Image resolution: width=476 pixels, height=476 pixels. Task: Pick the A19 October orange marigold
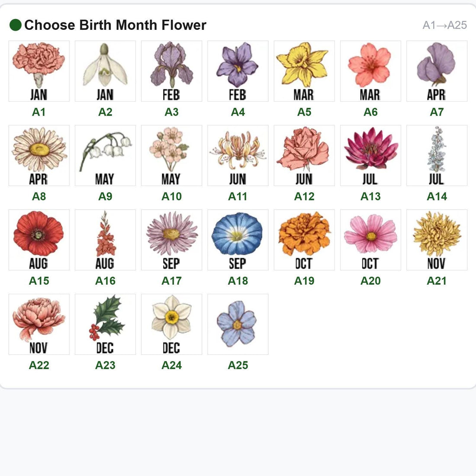coord(304,240)
